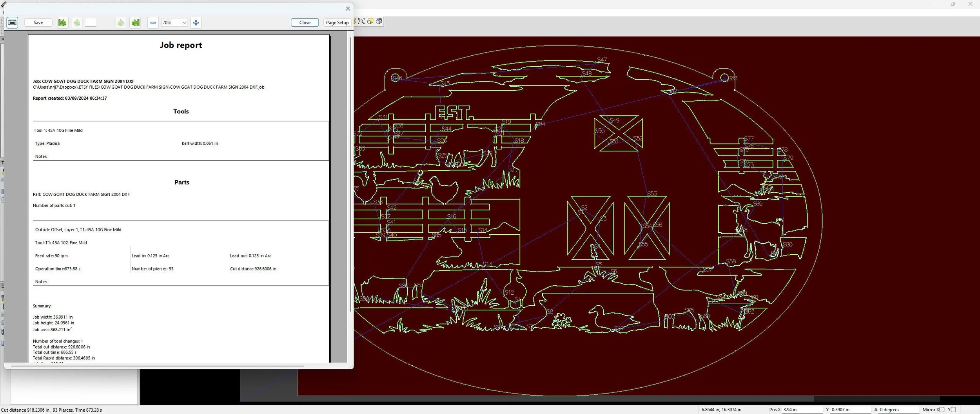Close the Job report dialog with the X

point(348,9)
